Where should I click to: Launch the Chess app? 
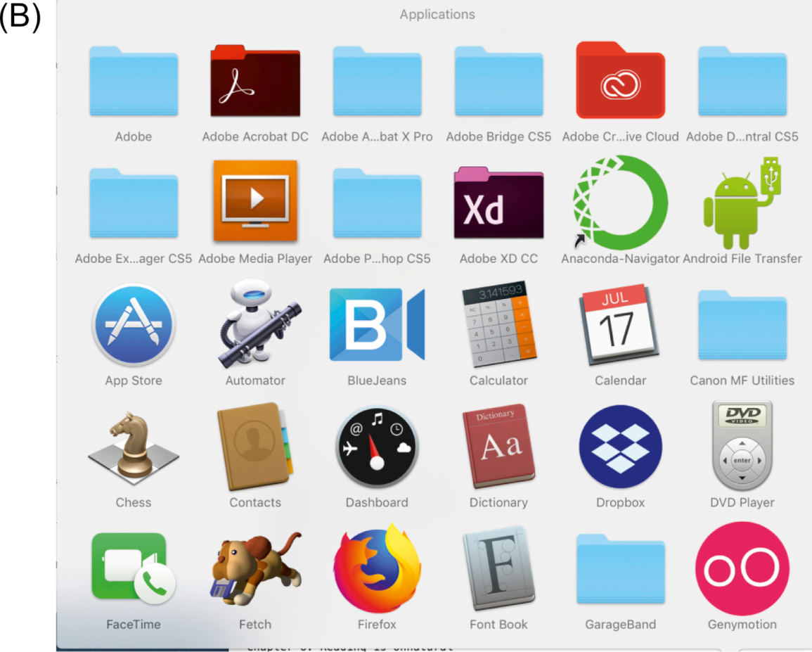point(134,448)
